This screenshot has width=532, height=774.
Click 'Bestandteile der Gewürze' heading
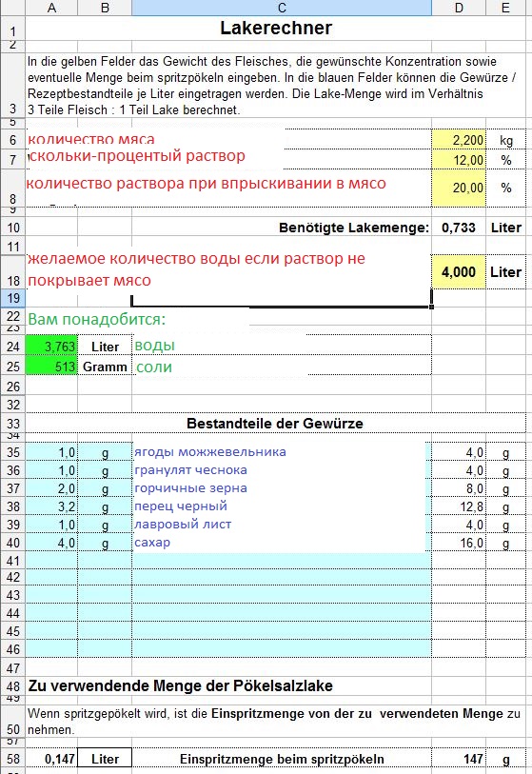click(275, 424)
